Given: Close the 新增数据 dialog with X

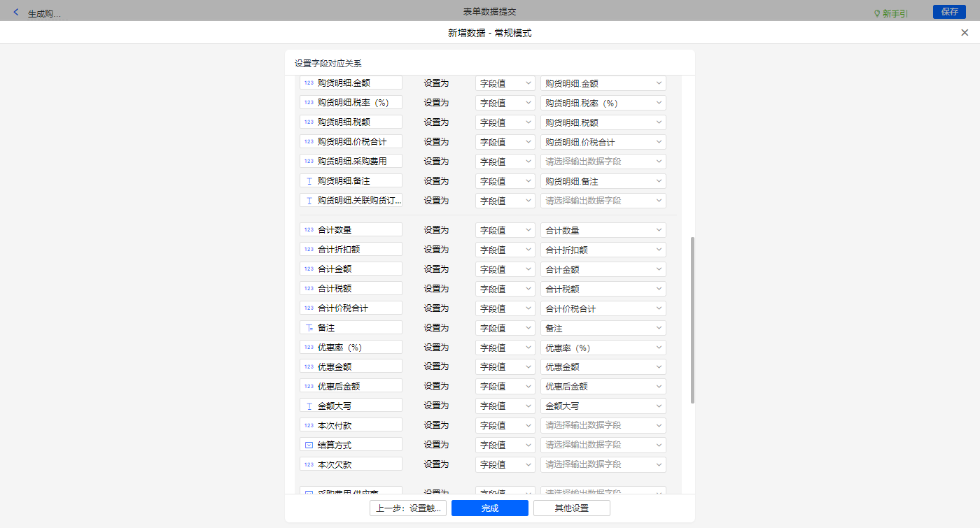Looking at the screenshot, I should 965,33.
